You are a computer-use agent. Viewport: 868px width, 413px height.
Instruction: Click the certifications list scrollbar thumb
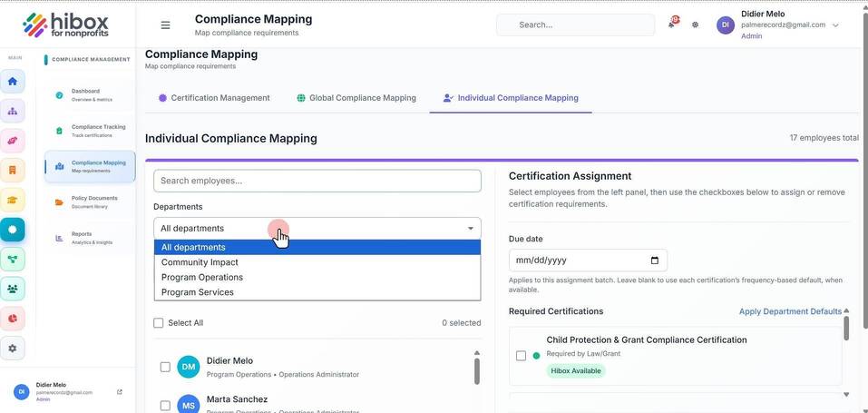(846, 329)
